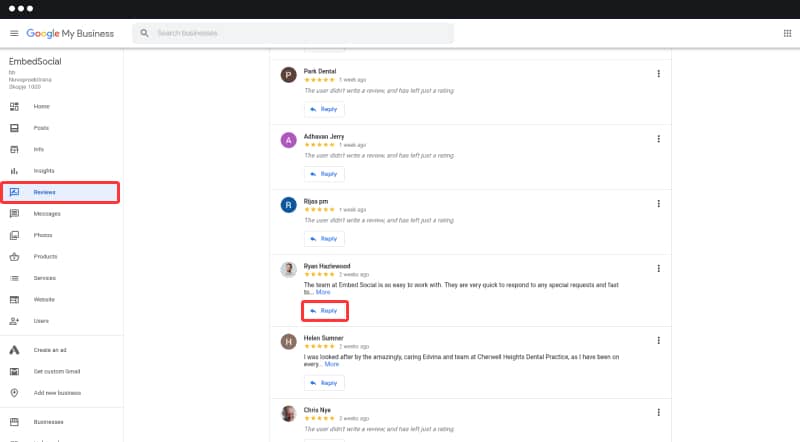Click the Users add-person icon
The width and height of the screenshot is (800, 442).
pyautogui.click(x=14, y=321)
